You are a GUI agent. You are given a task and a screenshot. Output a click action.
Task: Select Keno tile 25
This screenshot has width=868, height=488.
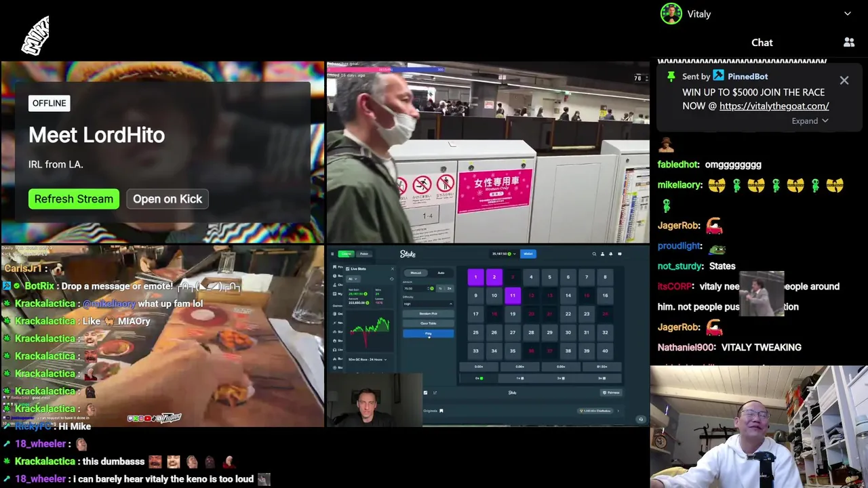(x=476, y=333)
